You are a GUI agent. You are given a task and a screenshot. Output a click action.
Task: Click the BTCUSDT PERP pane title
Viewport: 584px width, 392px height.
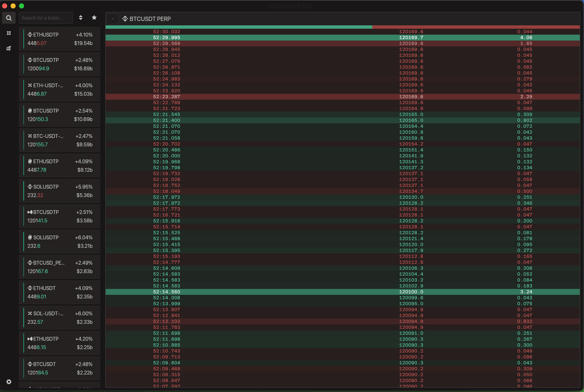[x=150, y=19]
